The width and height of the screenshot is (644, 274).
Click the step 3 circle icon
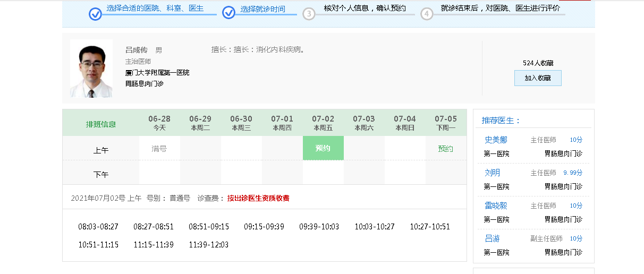(309, 14)
